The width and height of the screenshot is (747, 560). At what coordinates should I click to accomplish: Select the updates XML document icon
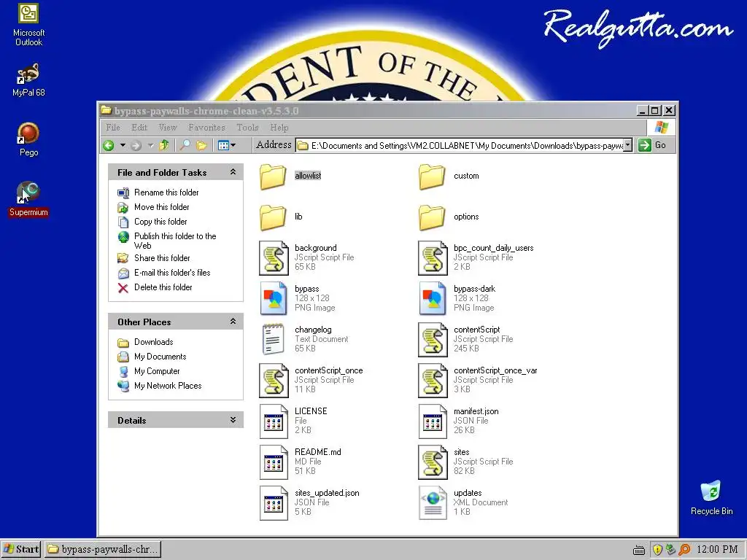(433, 503)
